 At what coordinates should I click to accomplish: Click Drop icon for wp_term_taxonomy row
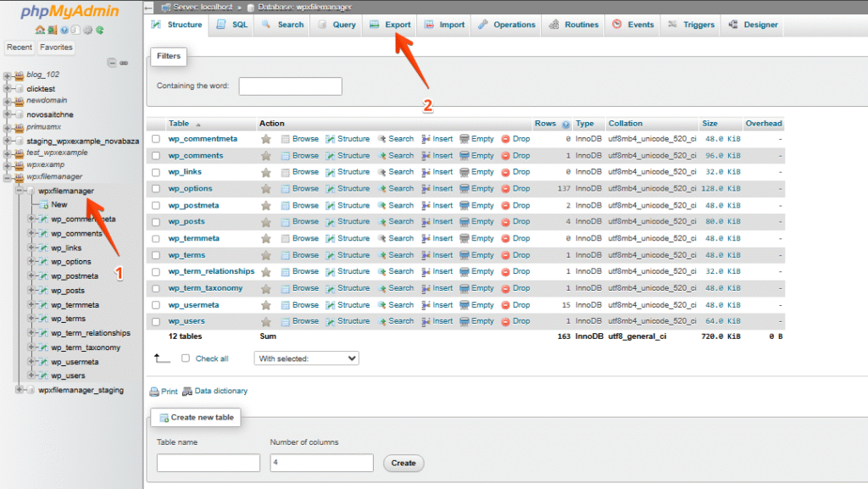click(x=505, y=289)
